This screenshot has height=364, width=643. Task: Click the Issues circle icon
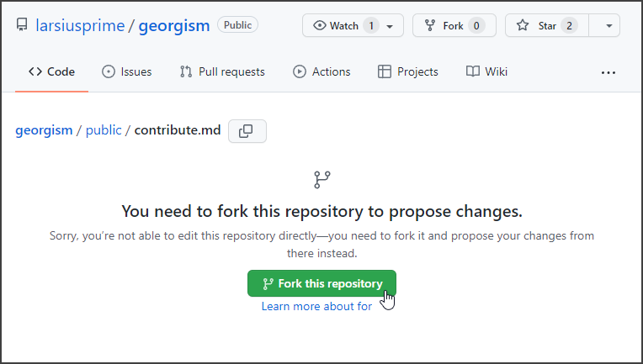109,72
